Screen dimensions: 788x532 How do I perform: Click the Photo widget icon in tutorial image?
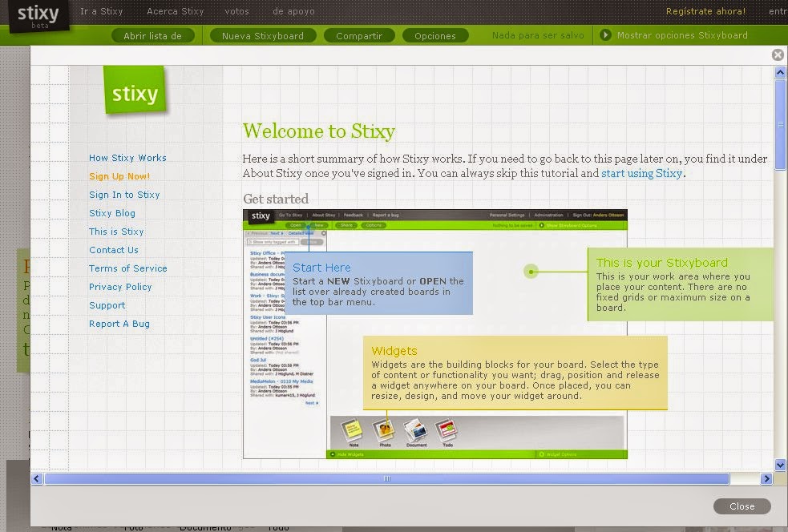[x=385, y=432]
